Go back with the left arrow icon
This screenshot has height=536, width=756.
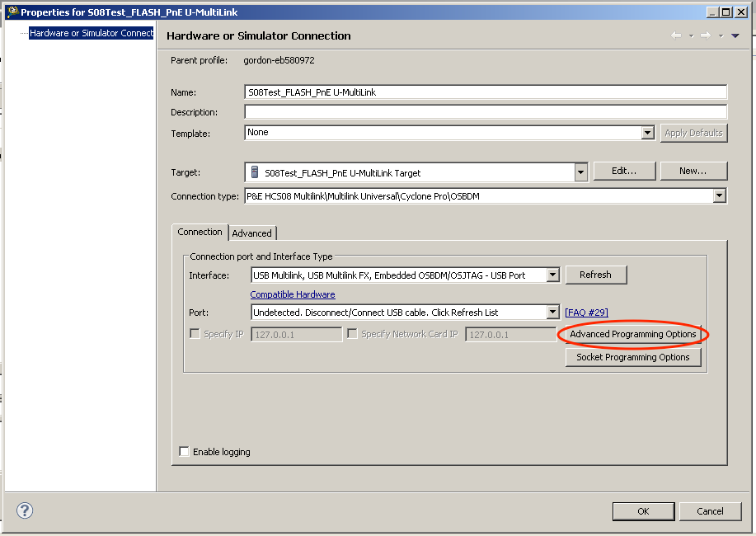point(676,35)
